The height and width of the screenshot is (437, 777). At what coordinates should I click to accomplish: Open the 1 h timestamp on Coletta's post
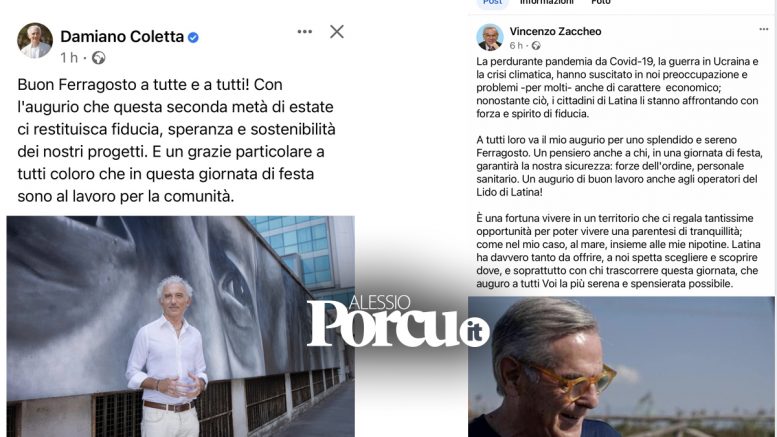tap(69, 58)
